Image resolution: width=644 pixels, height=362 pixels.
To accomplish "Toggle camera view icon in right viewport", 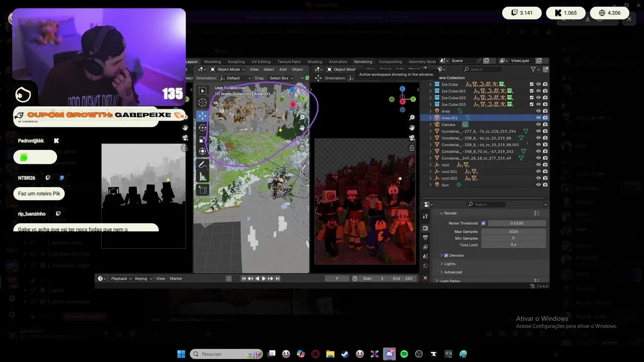I will (x=412, y=138).
